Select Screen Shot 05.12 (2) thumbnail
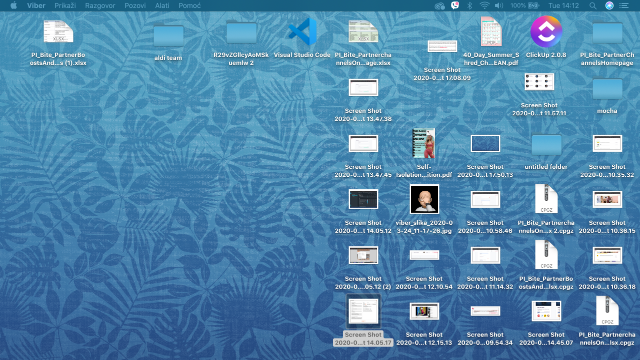Screen dimensions: 640x360 tap(363, 256)
